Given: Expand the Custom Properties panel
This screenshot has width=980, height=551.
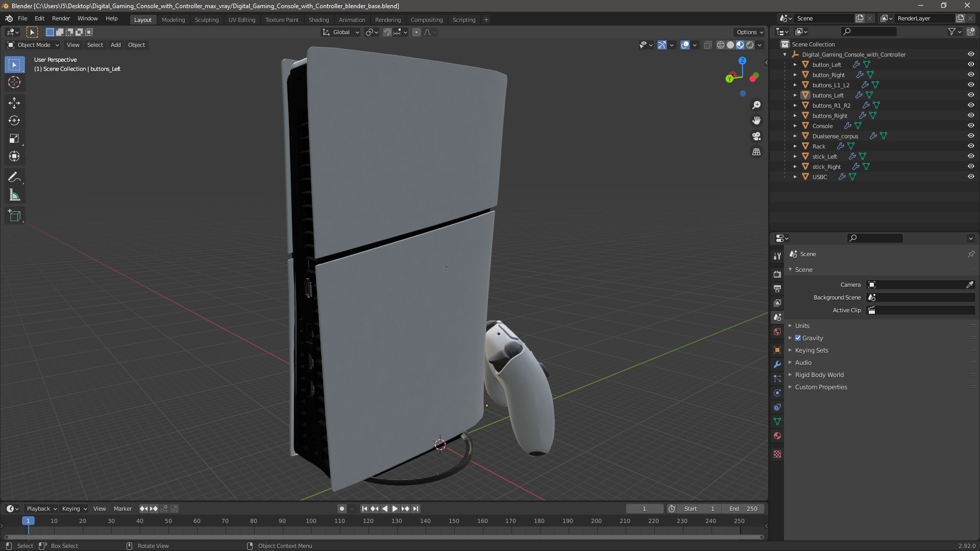Looking at the screenshot, I should (x=821, y=387).
